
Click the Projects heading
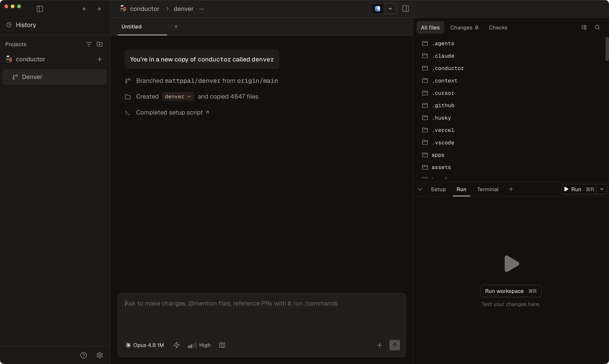coord(16,44)
